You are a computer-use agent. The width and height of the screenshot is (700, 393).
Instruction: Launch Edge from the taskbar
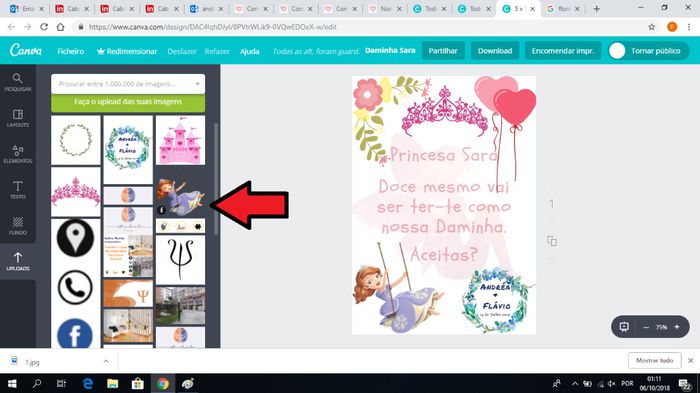[x=88, y=384]
